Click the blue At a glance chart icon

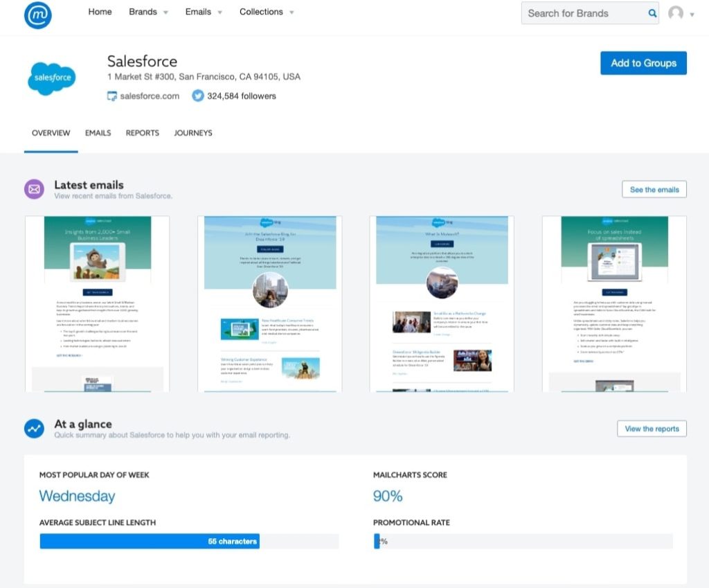pos(35,428)
